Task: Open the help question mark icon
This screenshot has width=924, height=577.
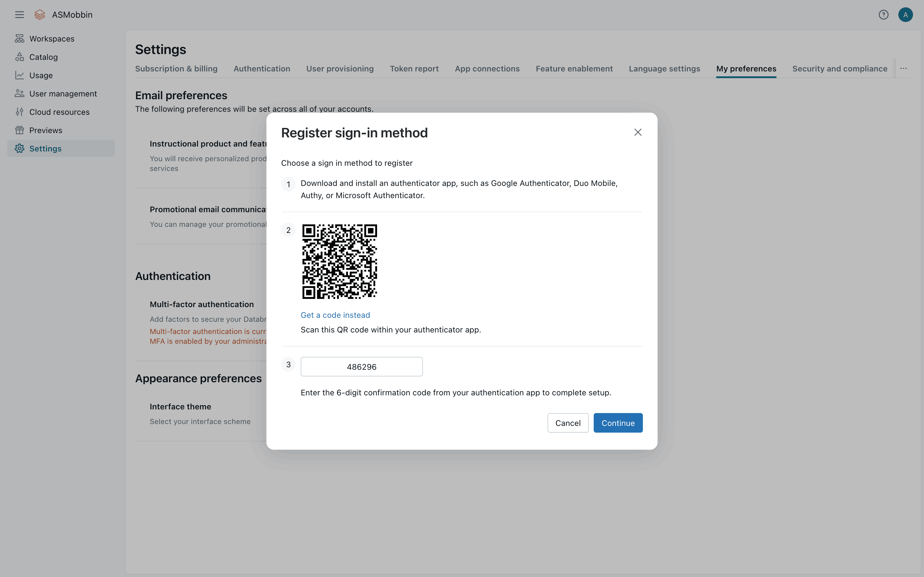Action: 883,15
